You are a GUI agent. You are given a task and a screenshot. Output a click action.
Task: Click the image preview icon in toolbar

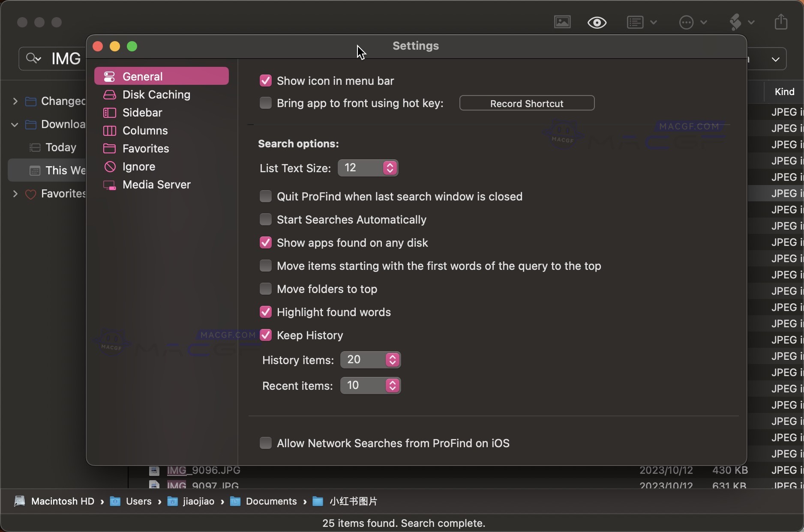(562, 22)
